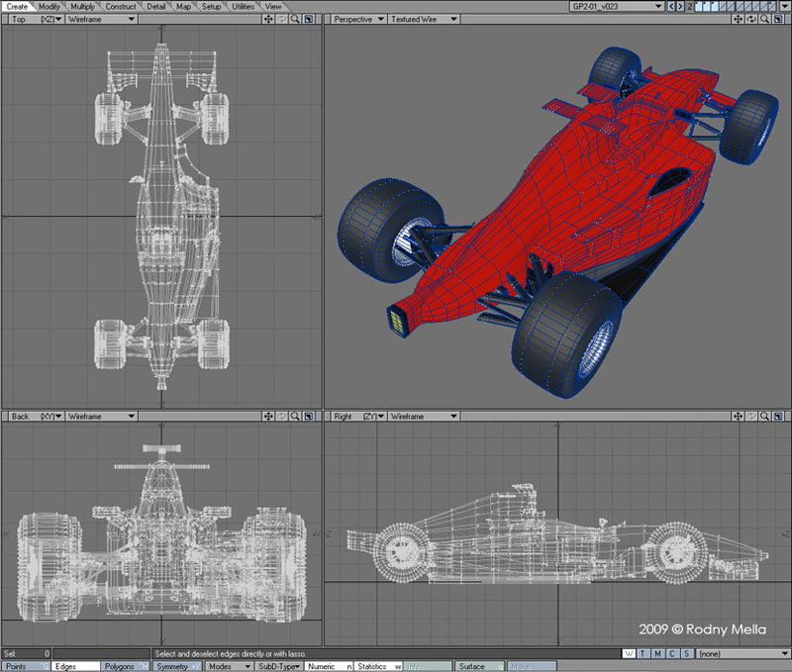This screenshot has height=672, width=792.
Task: Open the GP2-01_v023 object dropdown
Action: (x=615, y=6)
